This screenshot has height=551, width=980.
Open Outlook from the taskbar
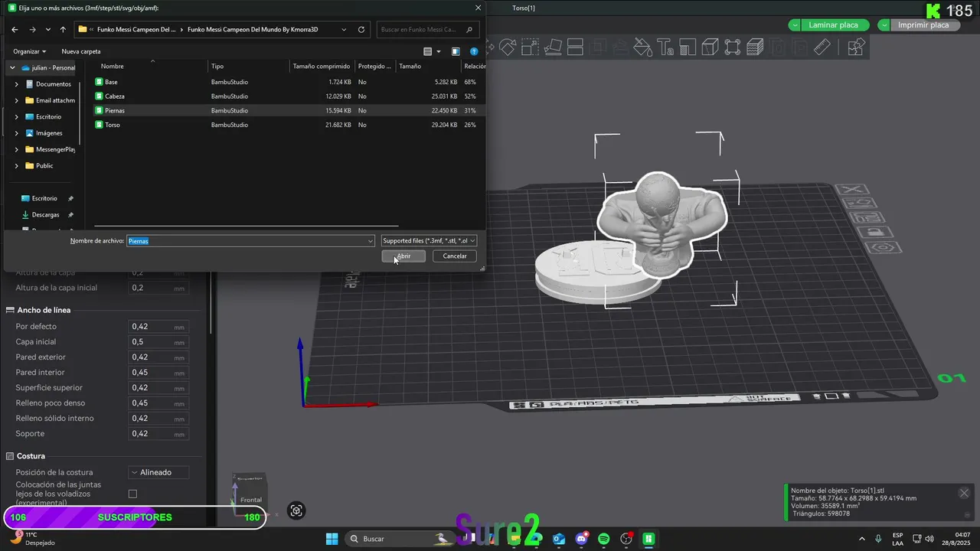[559, 539]
